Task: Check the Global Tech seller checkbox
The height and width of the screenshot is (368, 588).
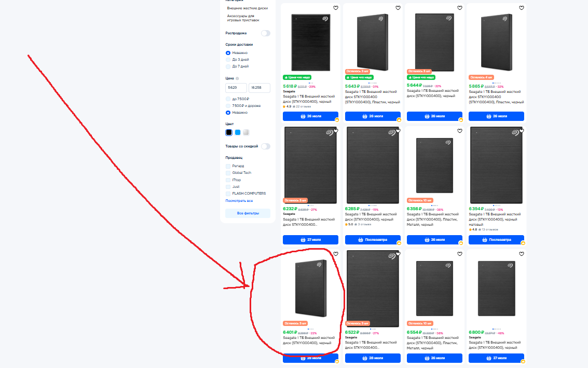Action: click(x=228, y=173)
